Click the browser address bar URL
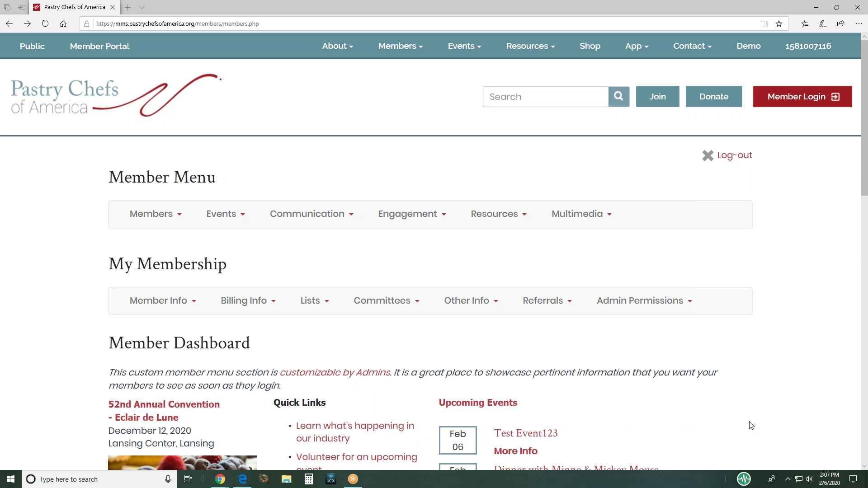Screen dimensions: 868x488 (x=177, y=23)
